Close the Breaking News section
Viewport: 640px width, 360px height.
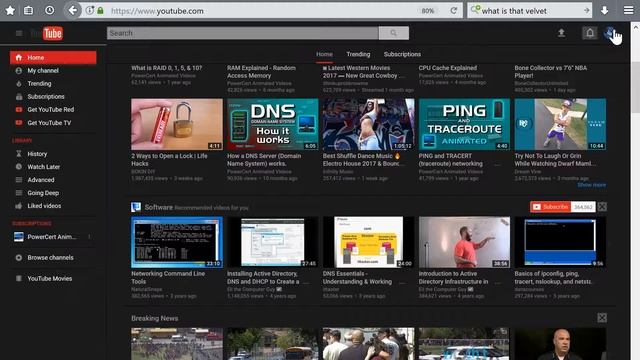pos(602,318)
